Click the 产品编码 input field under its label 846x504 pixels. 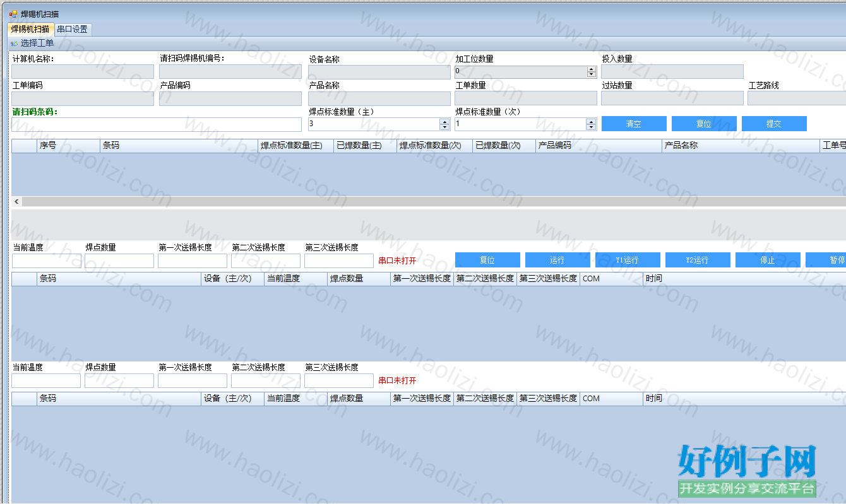pos(230,98)
